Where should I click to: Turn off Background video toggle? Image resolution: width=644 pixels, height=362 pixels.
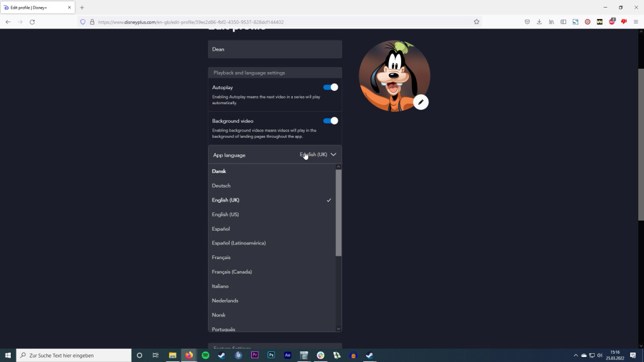(330, 121)
